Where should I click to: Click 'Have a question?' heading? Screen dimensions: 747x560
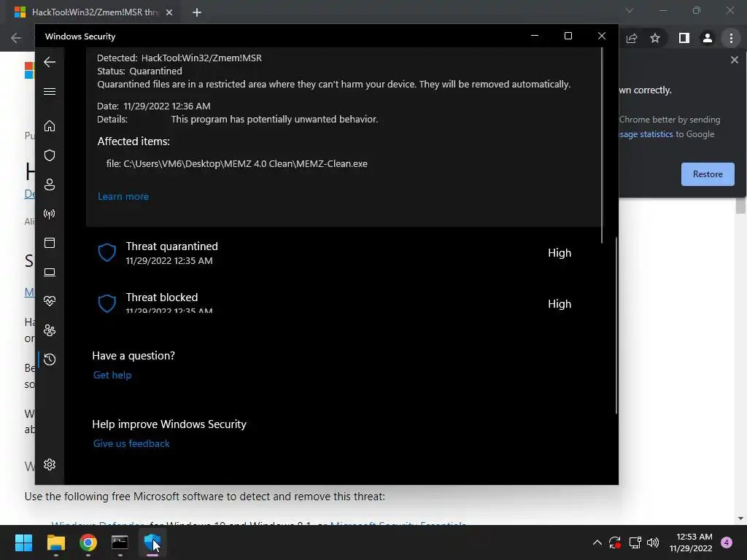[x=133, y=356]
